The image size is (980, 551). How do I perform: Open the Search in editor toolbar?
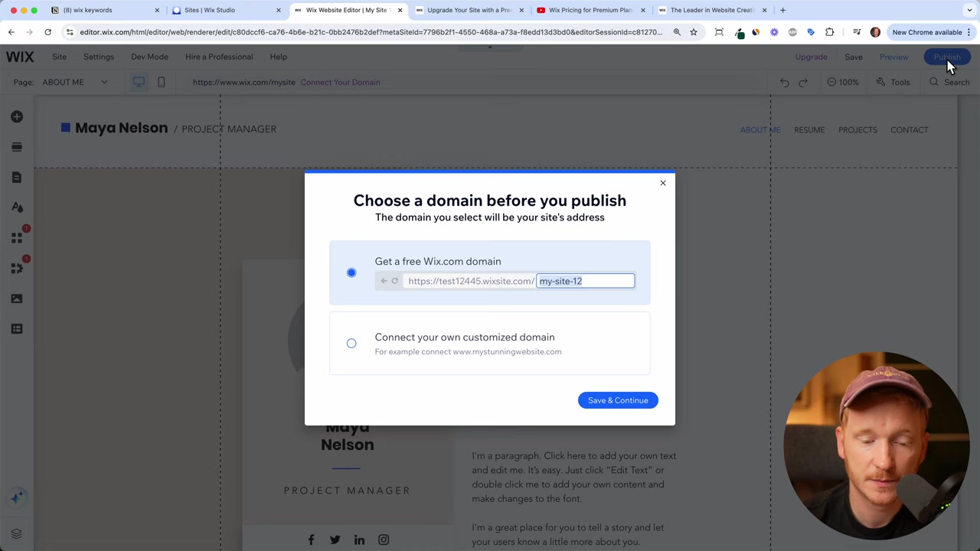point(949,82)
